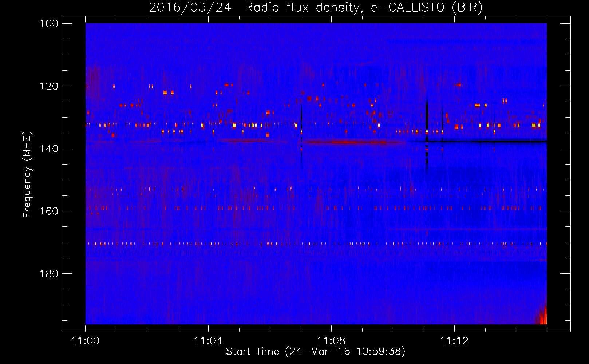Click the '11:08' time axis label
Image resolution: width=589 pixels, height=364 pixels.
coord(331,341)
